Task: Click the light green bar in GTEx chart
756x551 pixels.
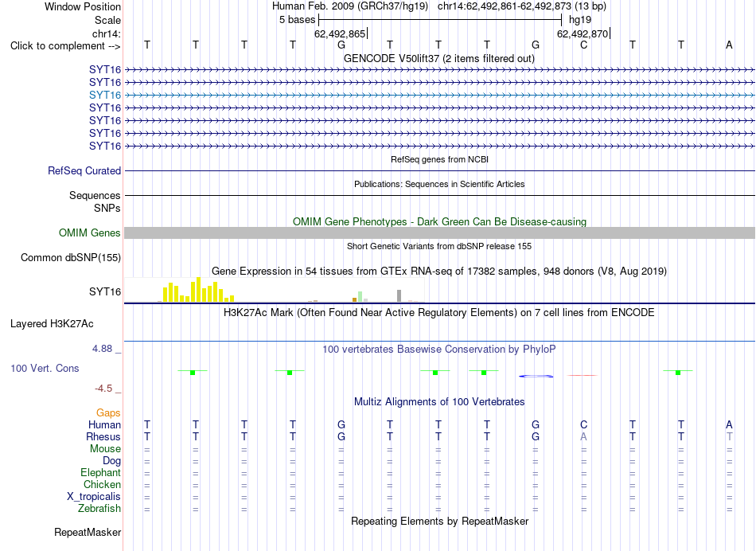Action: [360, 297]
